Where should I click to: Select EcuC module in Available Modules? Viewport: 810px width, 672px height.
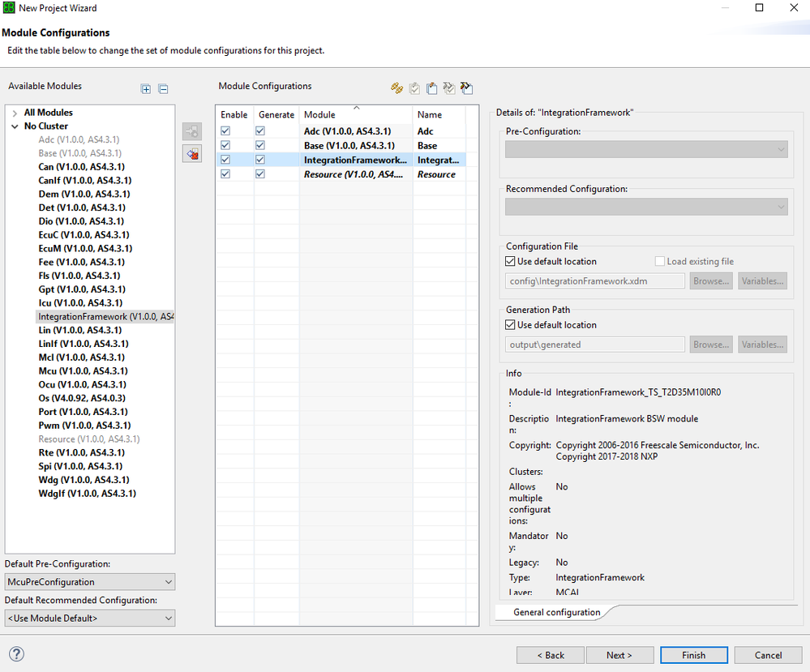click(x=84, y=235)
